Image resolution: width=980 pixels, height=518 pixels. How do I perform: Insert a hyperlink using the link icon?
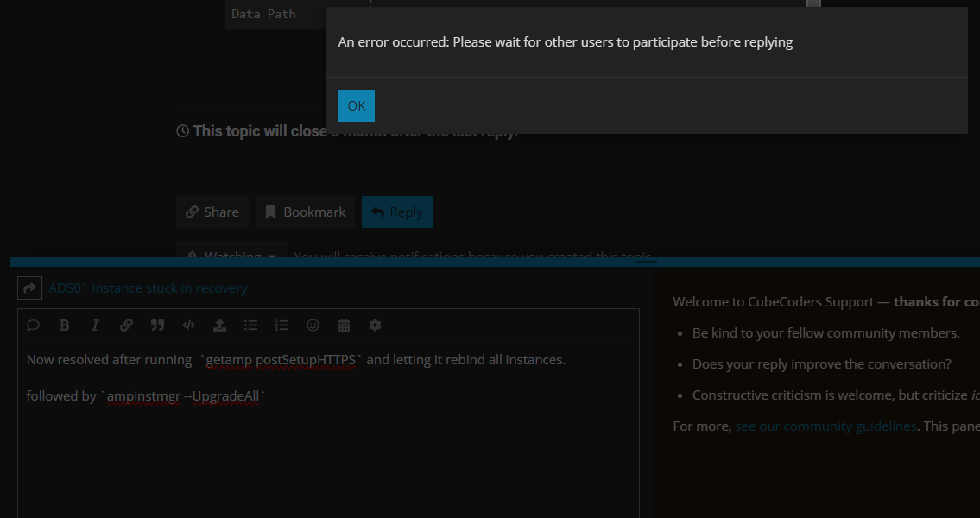pos(126,325)
